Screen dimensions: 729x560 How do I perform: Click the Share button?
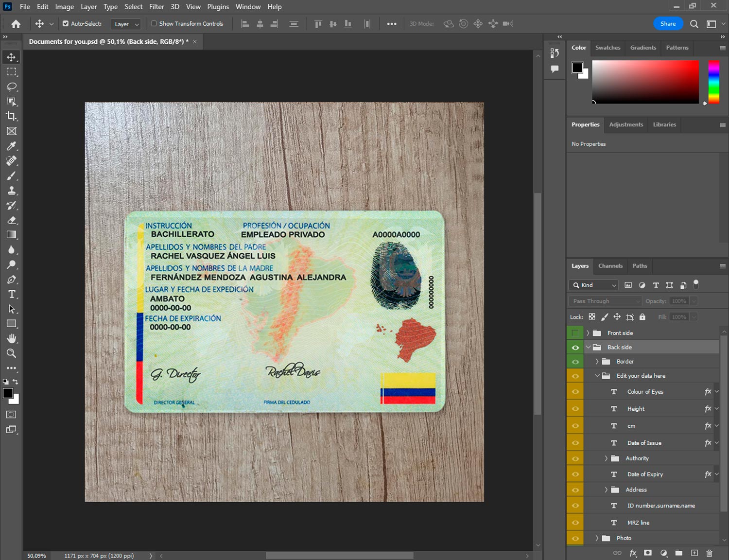(668, 23)
